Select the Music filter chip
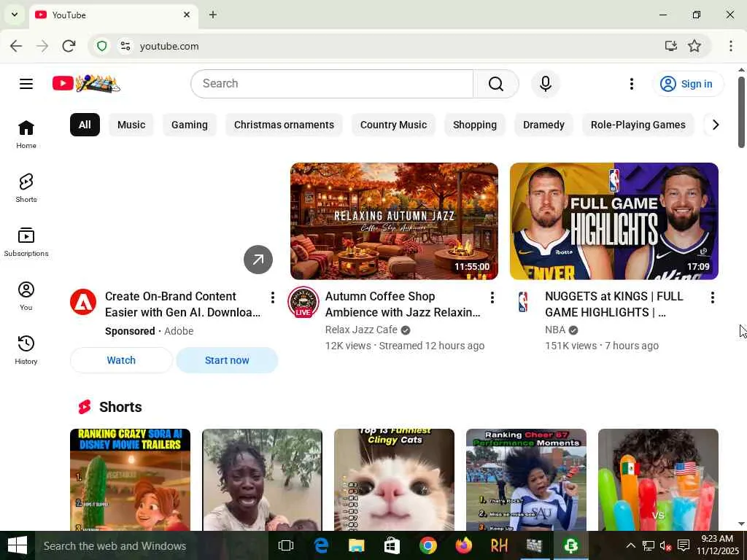This screenshot has height=560, width=747. pyautogui.click(x=131, y=125)
